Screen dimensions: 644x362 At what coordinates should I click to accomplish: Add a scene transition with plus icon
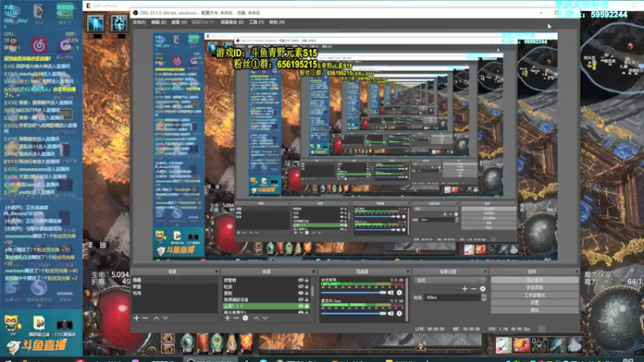pos(464,289)
